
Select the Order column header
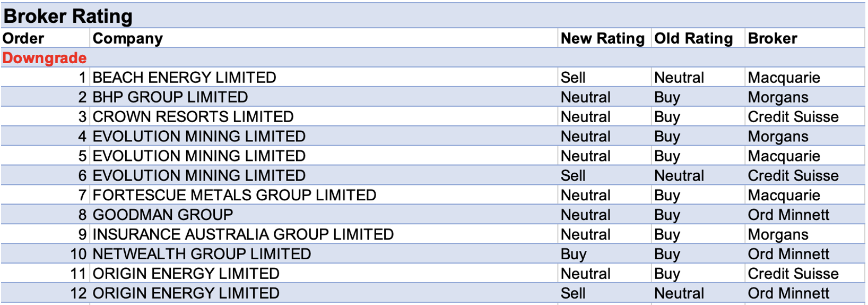24,38
